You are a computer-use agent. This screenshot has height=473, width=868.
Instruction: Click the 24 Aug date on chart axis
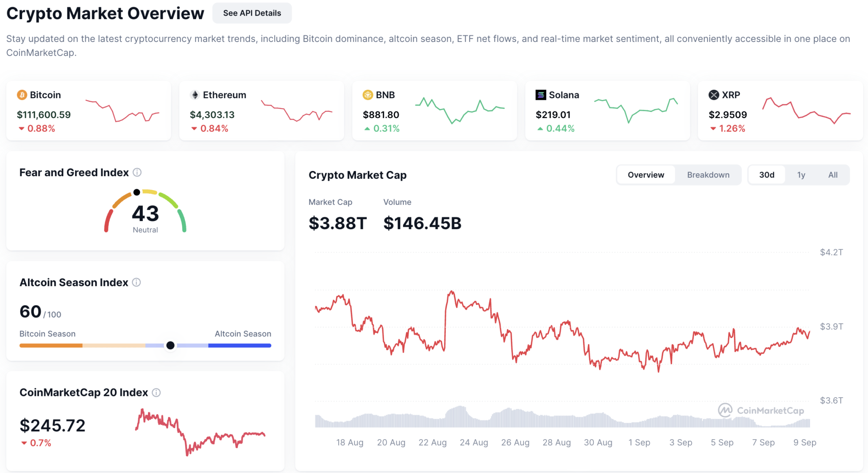473,443
